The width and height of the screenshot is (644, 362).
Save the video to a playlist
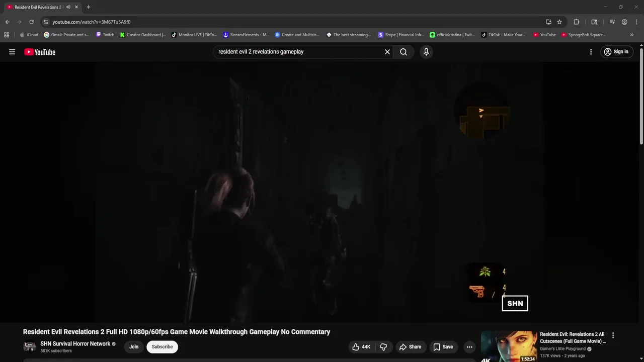click(443, 347)
